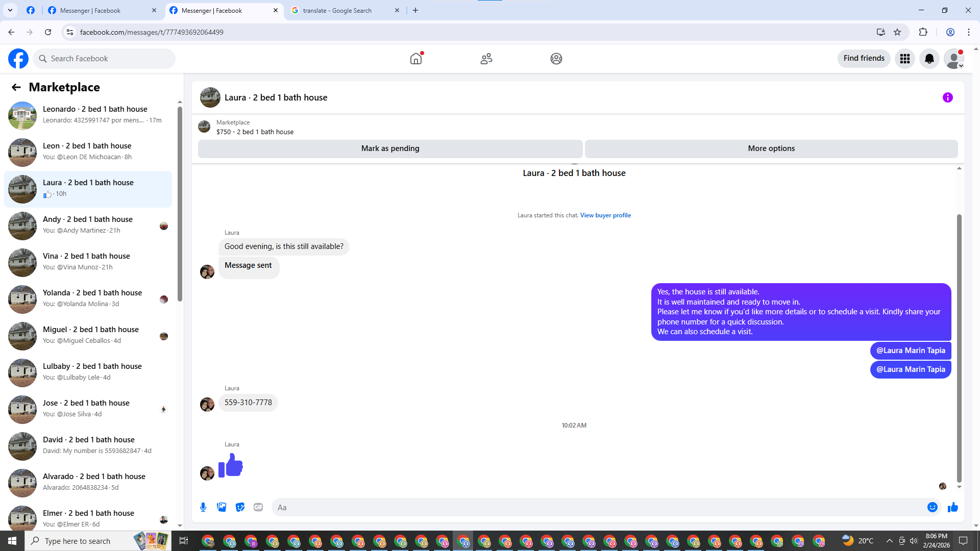Open account profile dropdown menu

coord(953,59)
